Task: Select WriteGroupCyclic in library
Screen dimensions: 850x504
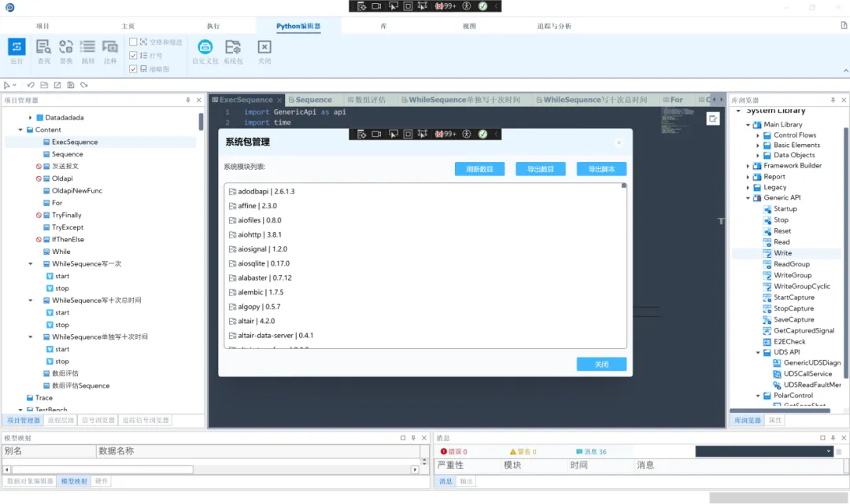Action: [x=802, y=286]
